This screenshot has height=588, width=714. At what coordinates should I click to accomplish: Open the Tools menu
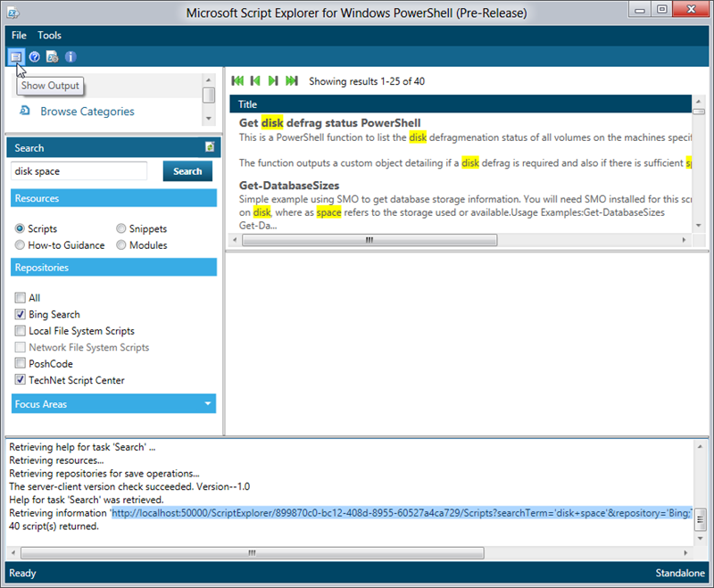[49, 35]
